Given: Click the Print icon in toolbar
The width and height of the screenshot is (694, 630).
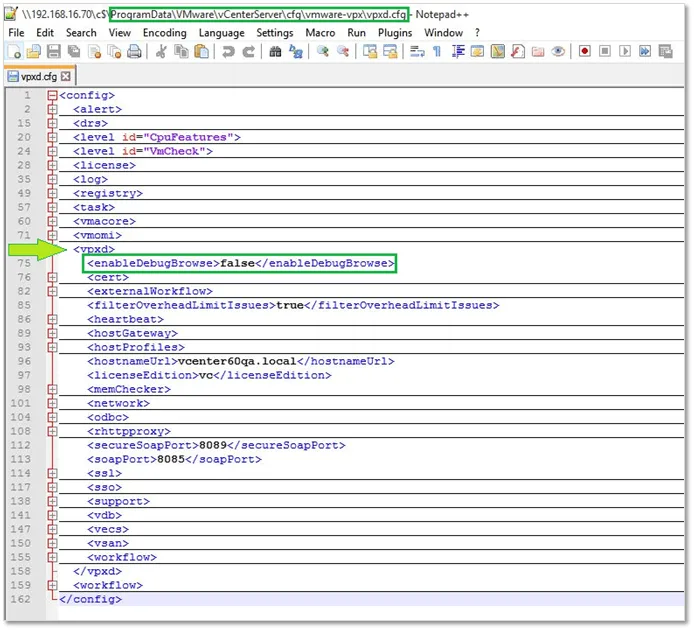Looking at the screenshot, I should pyautogui.click(x=134, y=52).
